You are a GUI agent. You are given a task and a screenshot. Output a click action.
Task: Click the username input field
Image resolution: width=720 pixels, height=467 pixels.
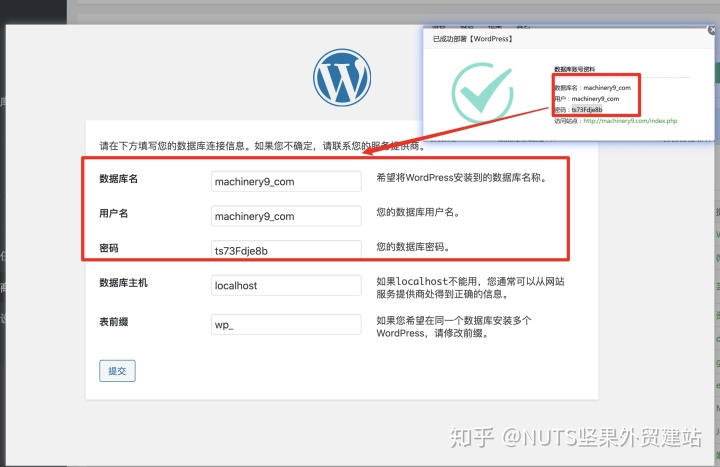(286, 216)
